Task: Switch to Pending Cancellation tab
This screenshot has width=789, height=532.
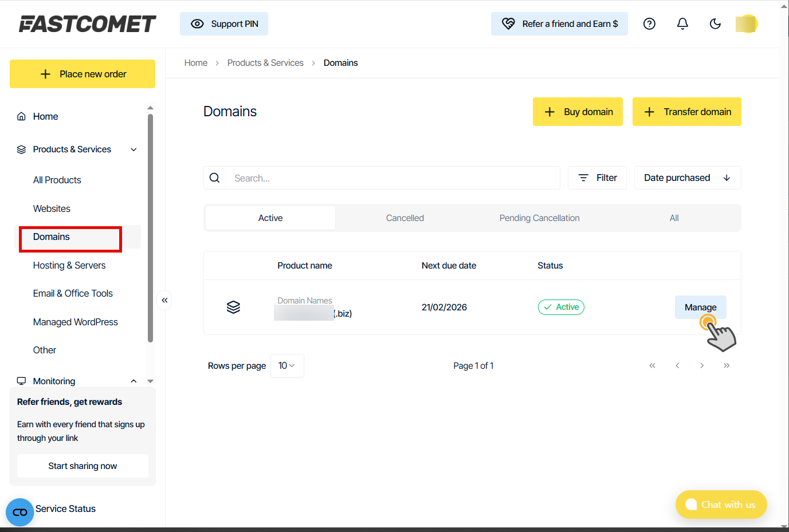Action: click(x=539, y=218)
